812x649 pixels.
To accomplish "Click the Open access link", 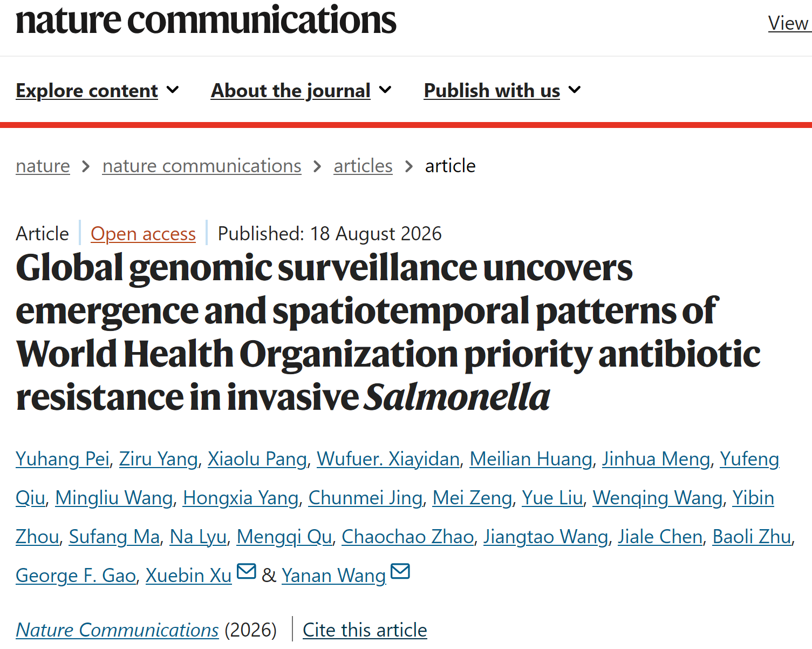I will [x=143, y=234].
